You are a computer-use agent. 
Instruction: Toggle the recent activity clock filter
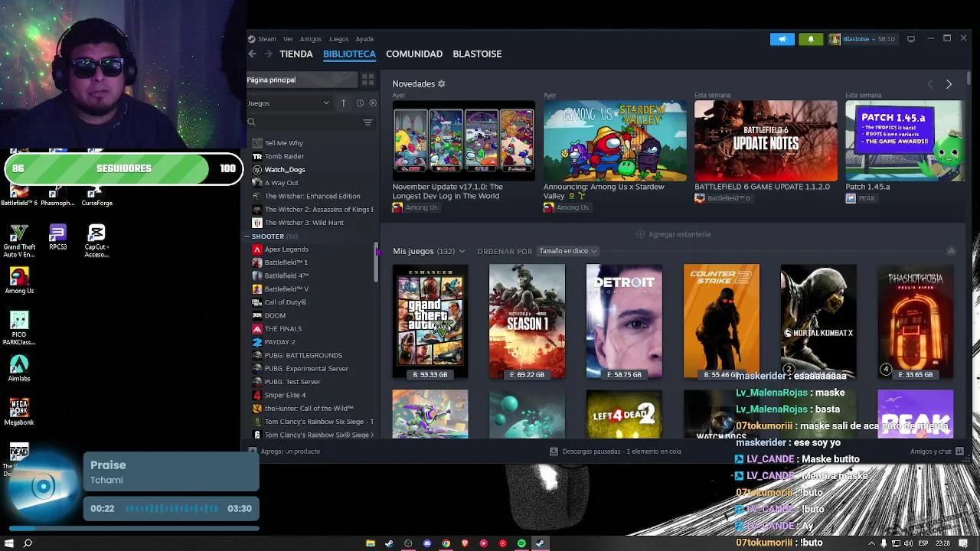coord(359,103)
